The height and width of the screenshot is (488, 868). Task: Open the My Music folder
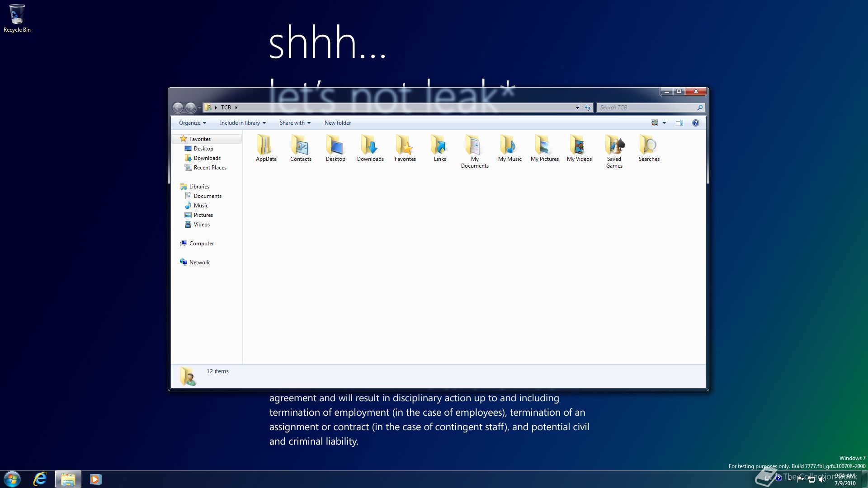tap(509, 148)
